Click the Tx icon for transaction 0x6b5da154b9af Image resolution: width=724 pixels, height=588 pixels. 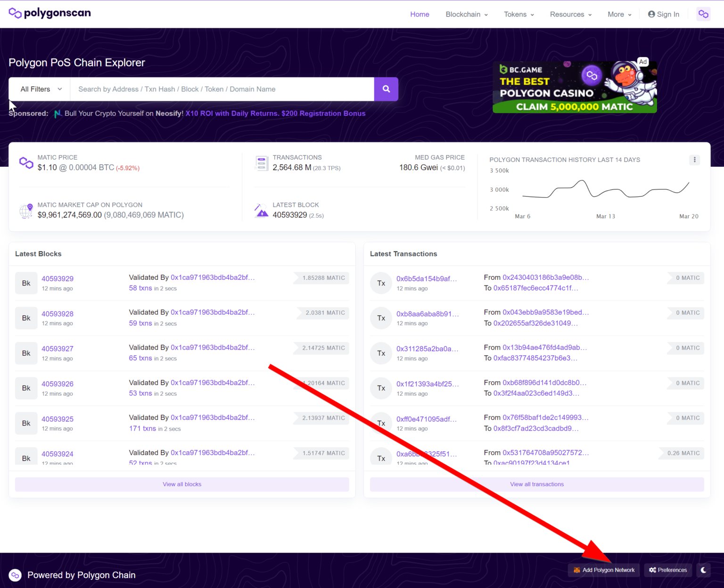381,283
